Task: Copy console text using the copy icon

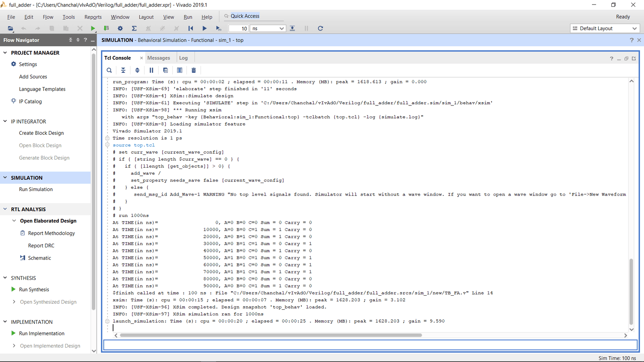Action: (x=165, y=70)
